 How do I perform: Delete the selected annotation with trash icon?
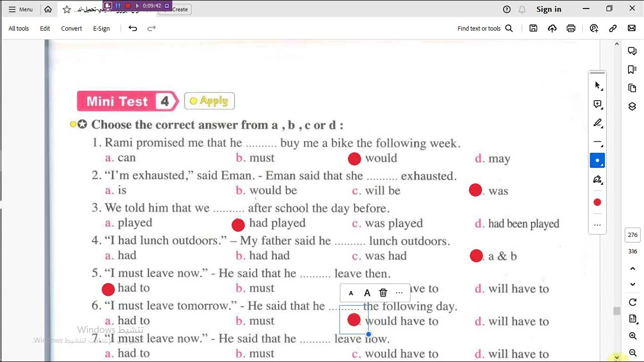click(383, 293)
